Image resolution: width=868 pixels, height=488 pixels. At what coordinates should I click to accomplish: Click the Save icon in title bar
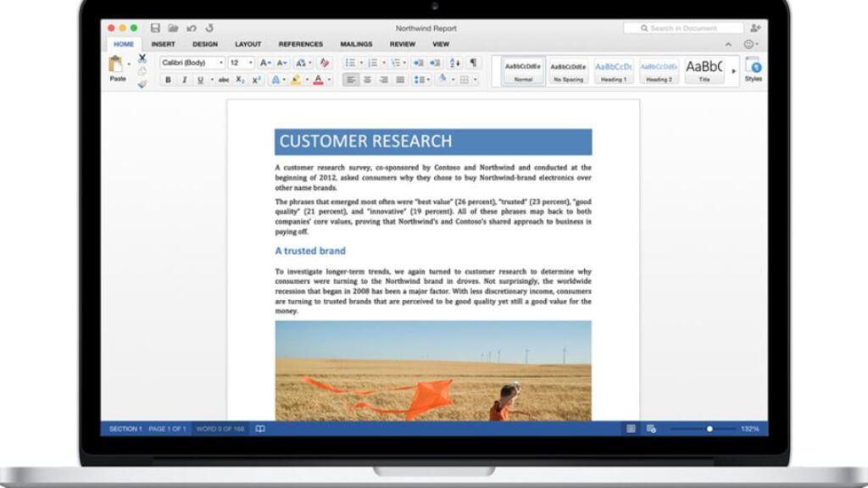[x=155, y=28]
